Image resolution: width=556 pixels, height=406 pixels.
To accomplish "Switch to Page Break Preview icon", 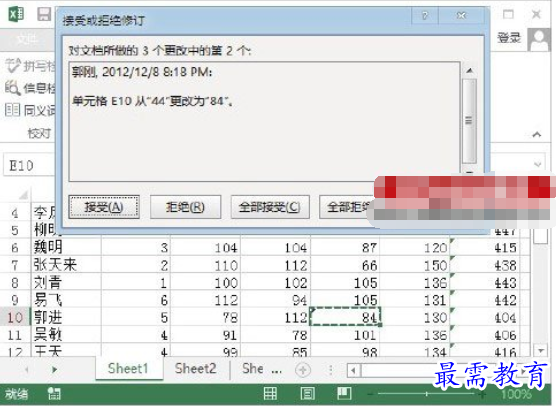I will [344, 394].
